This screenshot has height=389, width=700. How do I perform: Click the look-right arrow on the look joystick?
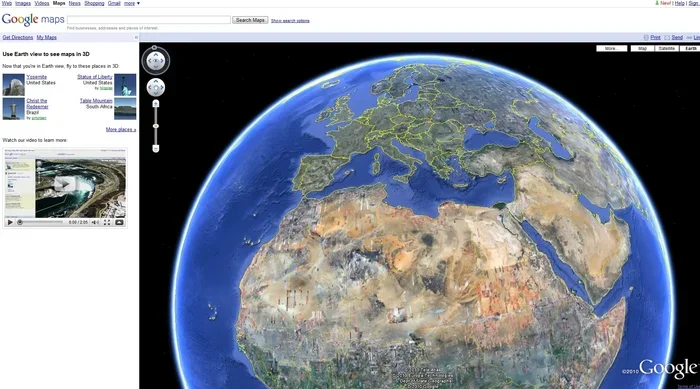162,61
